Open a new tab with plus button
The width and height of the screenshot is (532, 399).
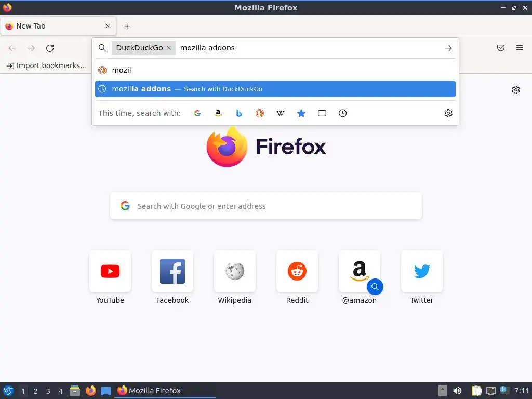(127, 26)
